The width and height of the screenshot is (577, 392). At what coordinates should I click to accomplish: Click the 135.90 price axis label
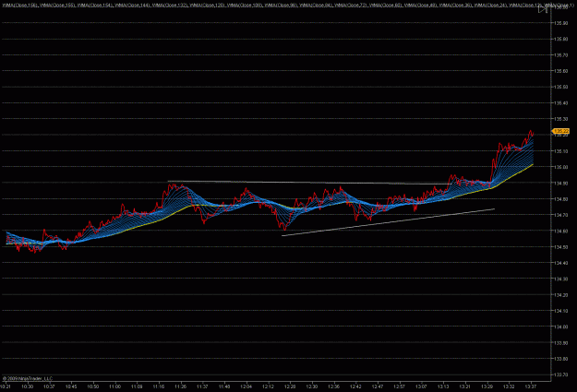click(560, 23)
